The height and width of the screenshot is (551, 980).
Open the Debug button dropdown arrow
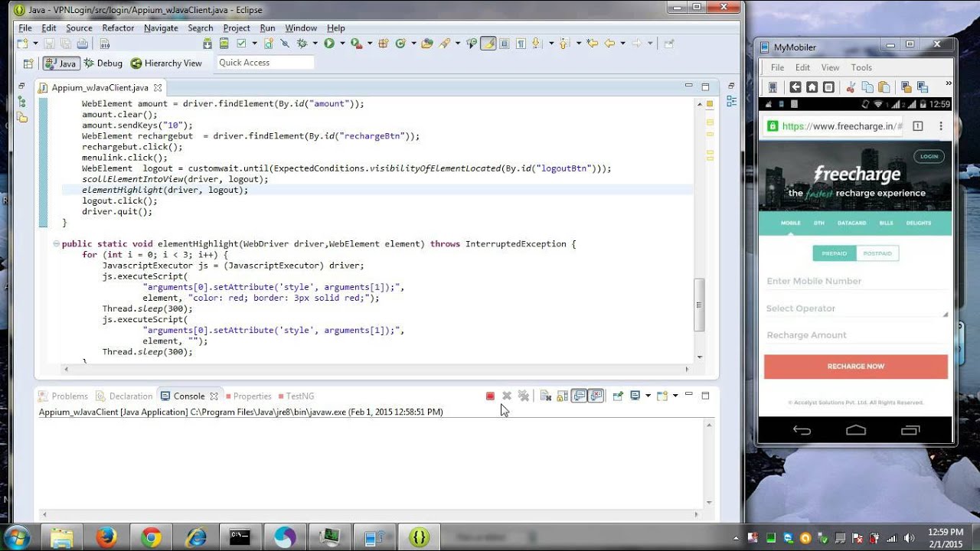315,44
